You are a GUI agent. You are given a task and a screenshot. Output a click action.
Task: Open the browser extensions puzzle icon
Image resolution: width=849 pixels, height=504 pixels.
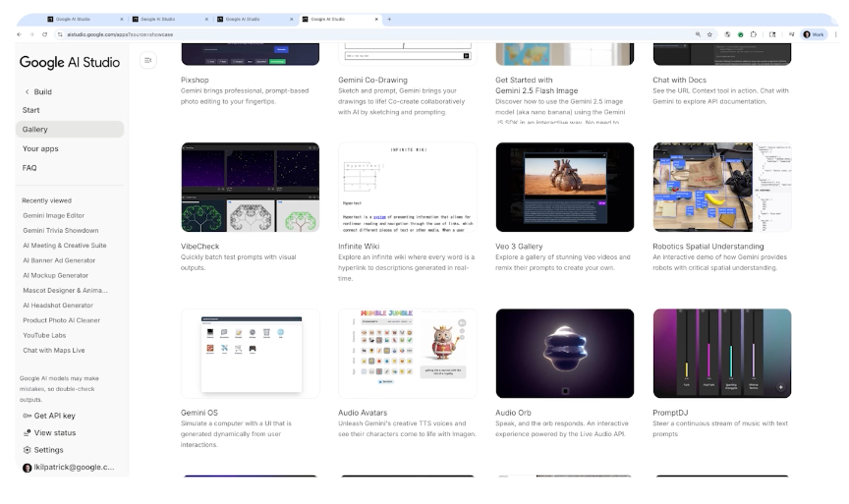pyautogui.click(x=753, y=34)
